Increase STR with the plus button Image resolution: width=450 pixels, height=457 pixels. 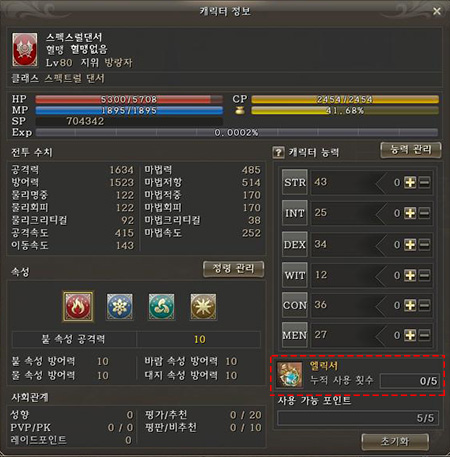click(410, 182)
